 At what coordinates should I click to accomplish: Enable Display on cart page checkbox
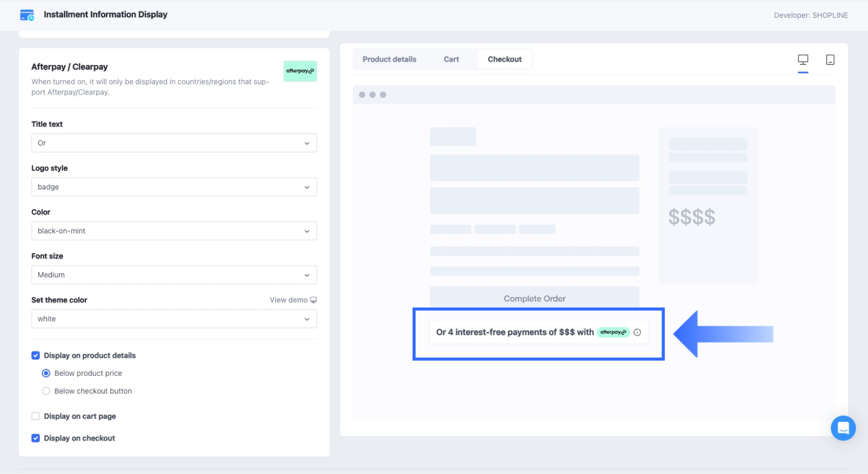[36, 416]
